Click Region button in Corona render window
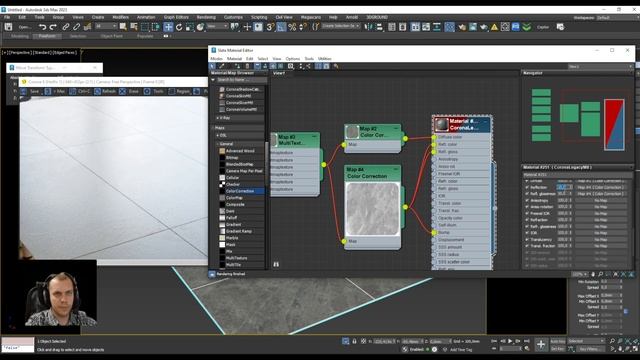Screen dimensions: 640x360 (x=179, y=91)
